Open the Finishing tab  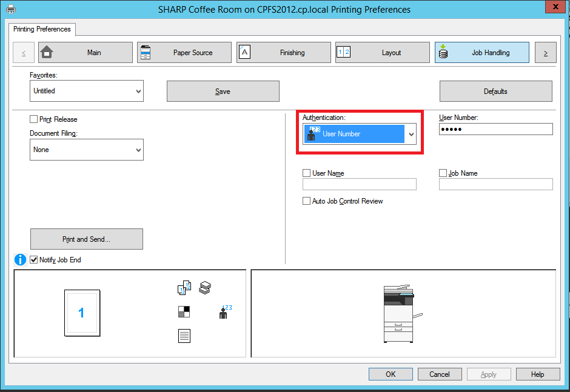point(284,53)
